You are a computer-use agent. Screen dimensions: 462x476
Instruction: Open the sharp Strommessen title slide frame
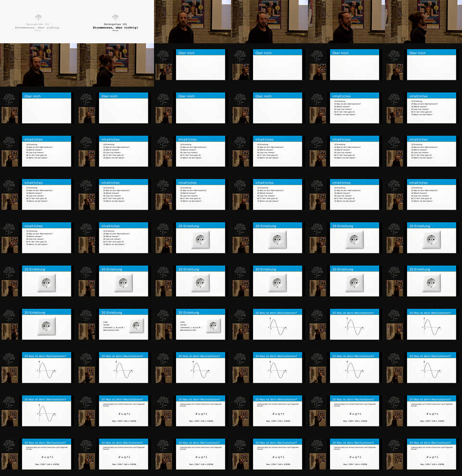[x=115, y=22]
